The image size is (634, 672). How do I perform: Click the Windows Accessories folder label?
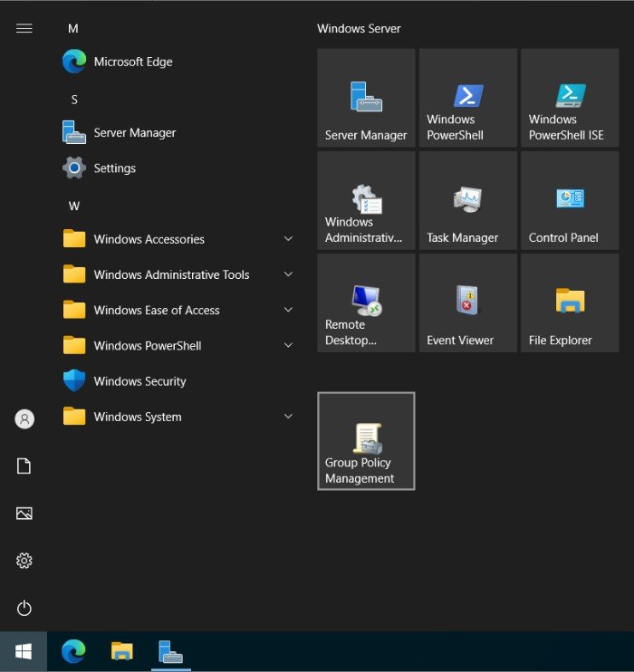pyautogui.click(x=149, y=239)
